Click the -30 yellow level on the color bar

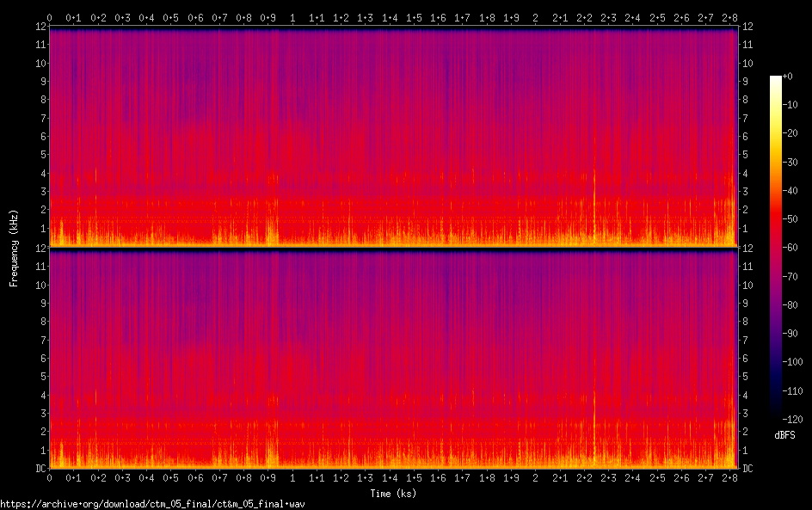coord(776,162)
